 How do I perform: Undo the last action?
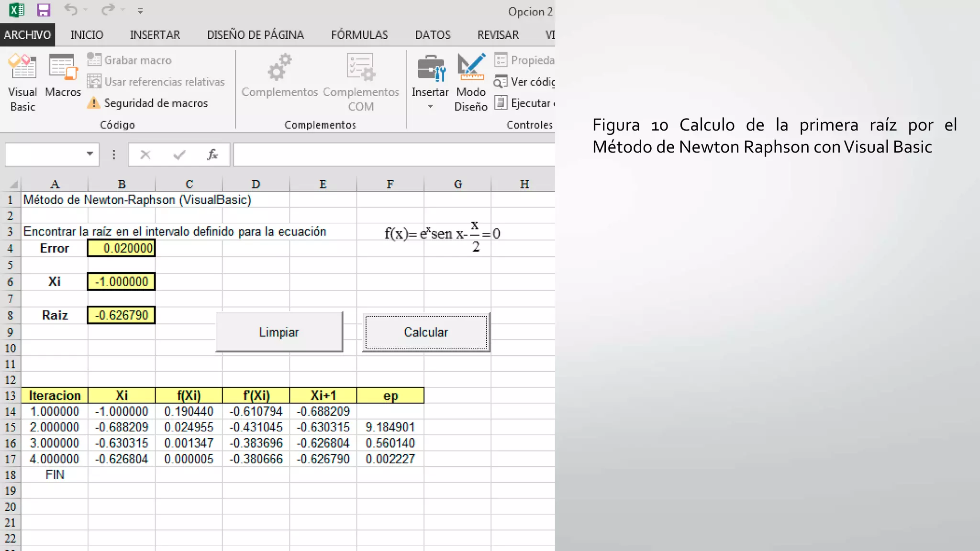point(71,10)
